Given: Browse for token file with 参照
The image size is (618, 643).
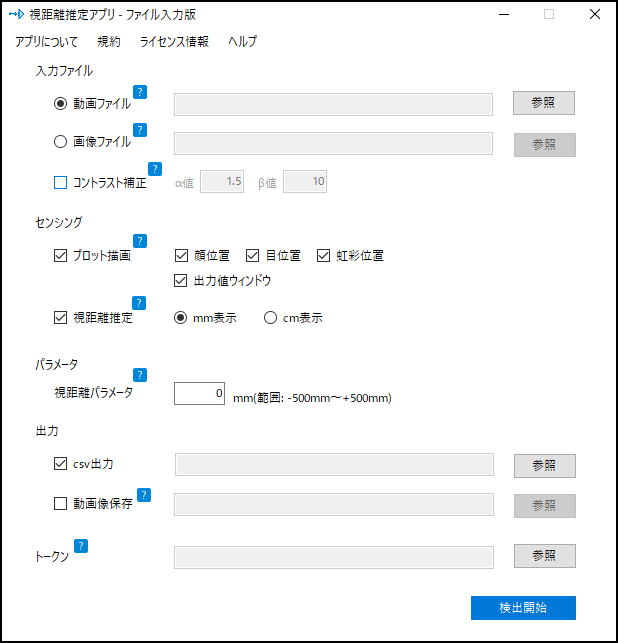Looking at the screenshot, I should (x=544, y=556).
